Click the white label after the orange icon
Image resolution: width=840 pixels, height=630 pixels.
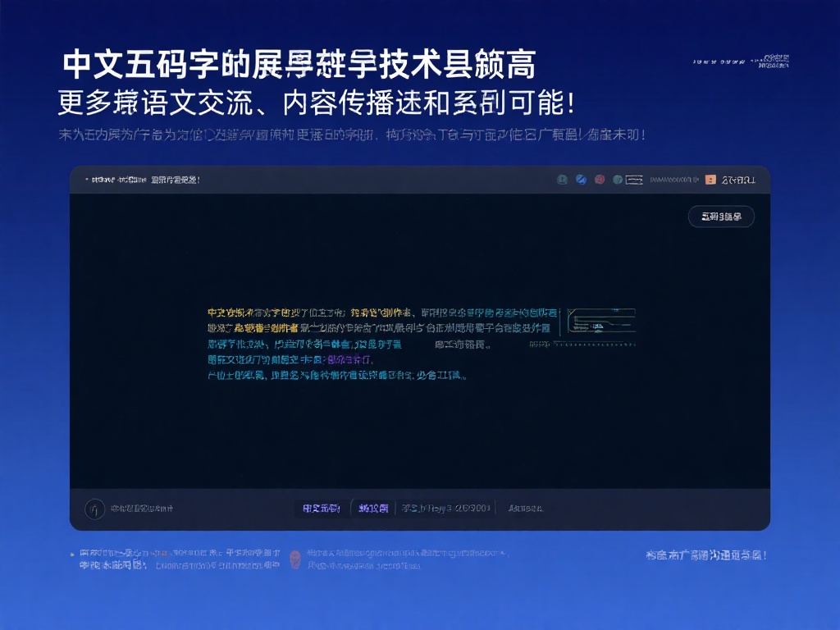[x=738, y=180]
